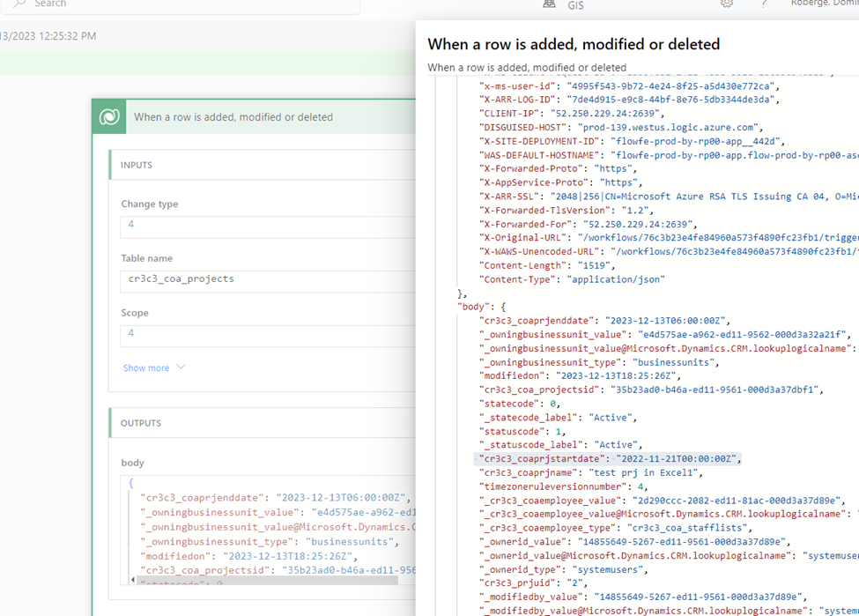Click the "timezoneruleversionnumber": 4 line
Image resolution: width=859 pixels, height=616 pixels.
[564, 486]
